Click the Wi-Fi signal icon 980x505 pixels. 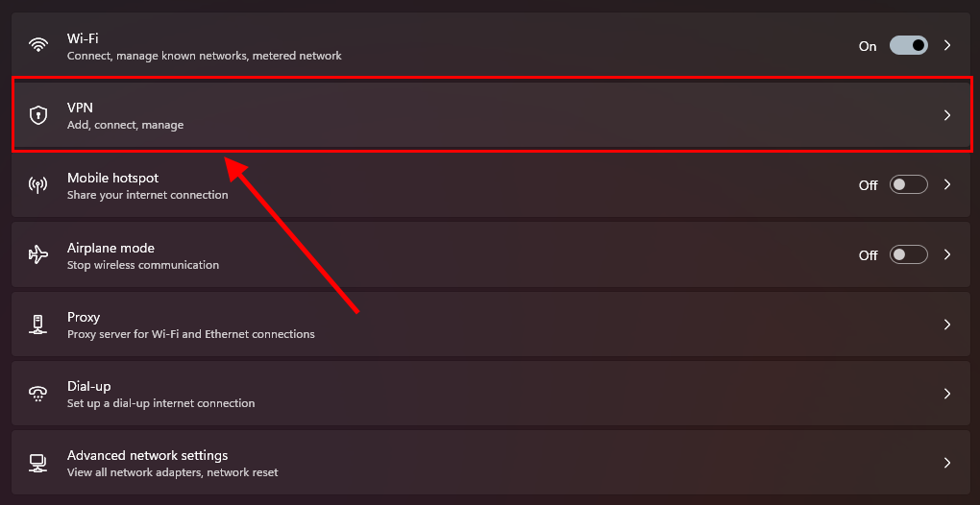click(x=38, y=45)
